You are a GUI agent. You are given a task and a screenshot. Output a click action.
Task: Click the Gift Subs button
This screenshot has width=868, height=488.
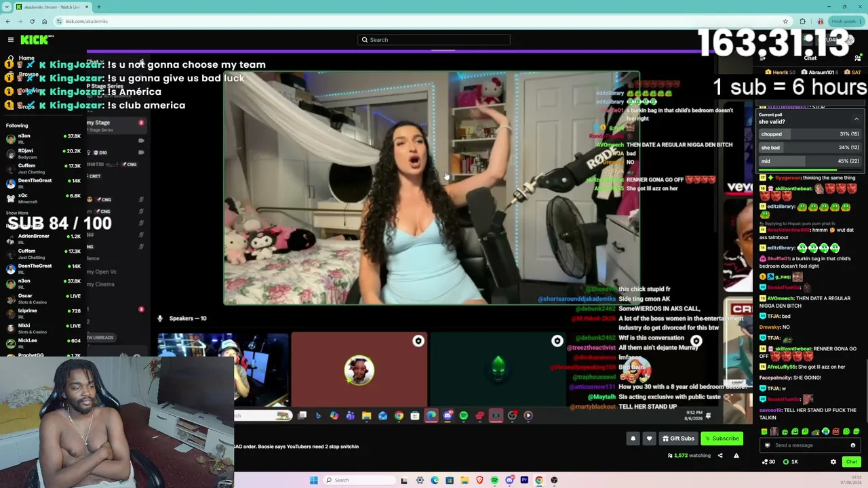pos(678,439)
